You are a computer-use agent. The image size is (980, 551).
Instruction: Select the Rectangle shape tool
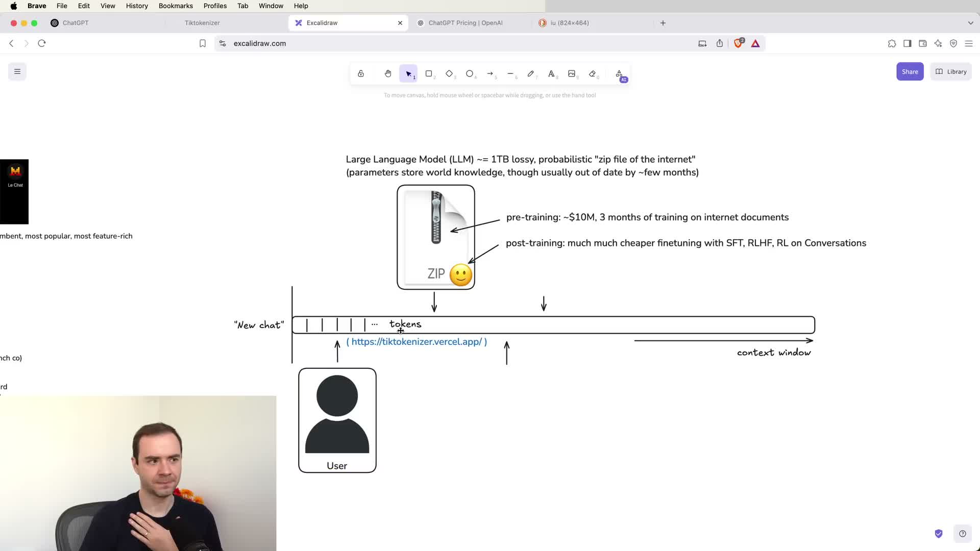point(429,73)
